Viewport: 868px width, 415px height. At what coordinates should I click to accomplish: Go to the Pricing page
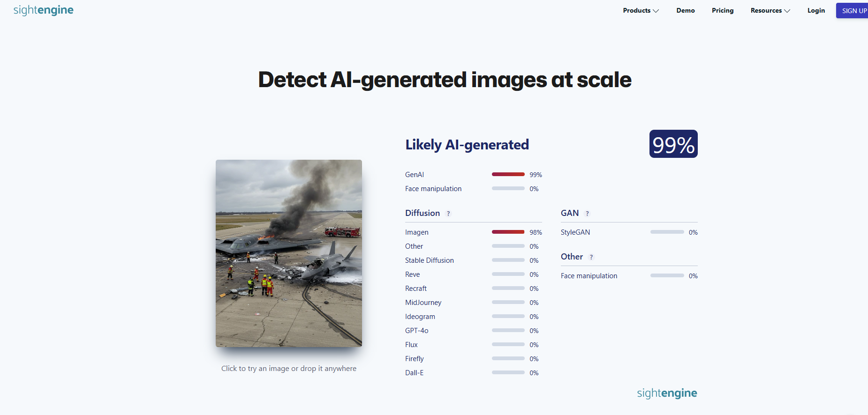pyautogui.click(x=723, y=10)
